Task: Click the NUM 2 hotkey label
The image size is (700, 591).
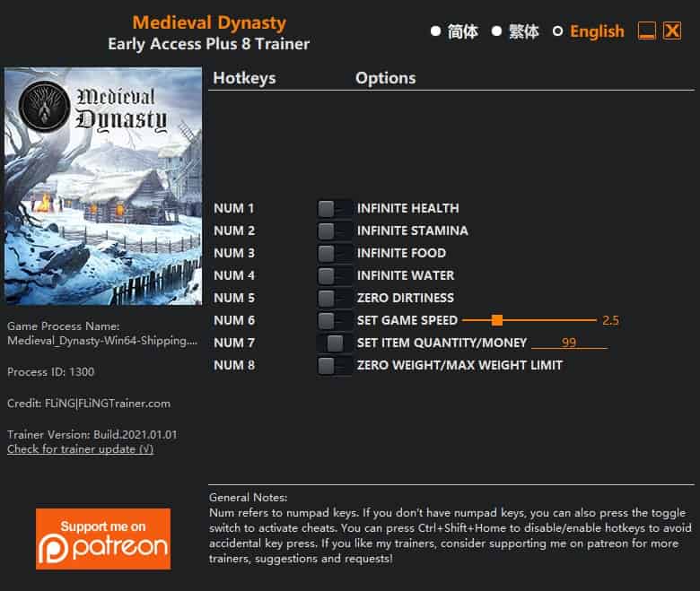Action: point(234,230)
